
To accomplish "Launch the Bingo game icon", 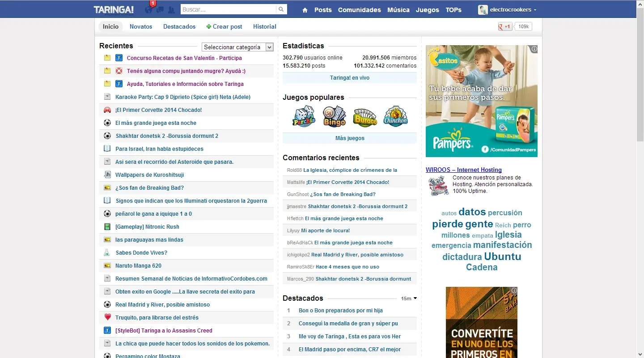I will tap(335, 116).
